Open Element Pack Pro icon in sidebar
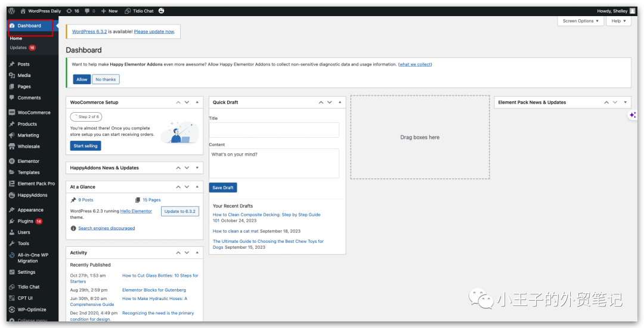The image size is (644, 328). click(12, 184)
